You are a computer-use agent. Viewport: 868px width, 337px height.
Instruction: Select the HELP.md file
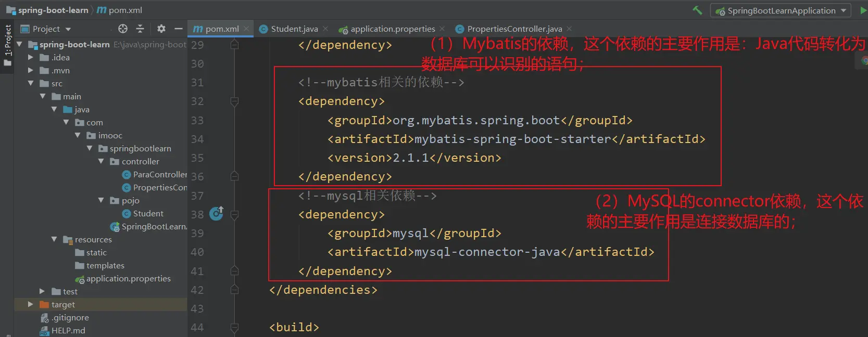(x=62, y=330)
